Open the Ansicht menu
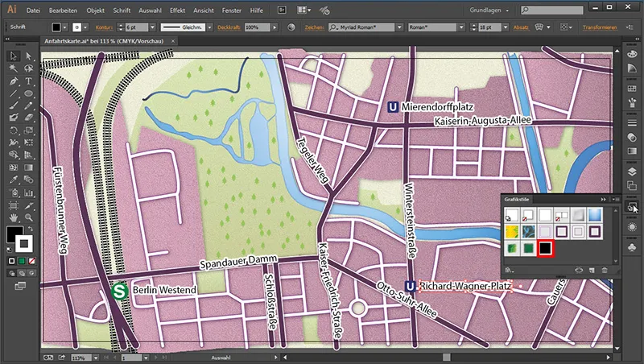Image resolution: width=644 pixels, height=364 pixels. click(204, 10)
